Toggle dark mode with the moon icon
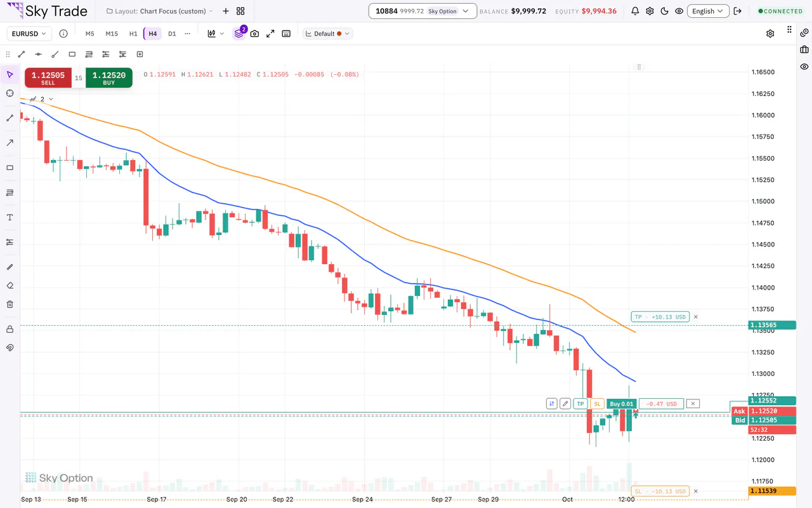 coord(665,11)
